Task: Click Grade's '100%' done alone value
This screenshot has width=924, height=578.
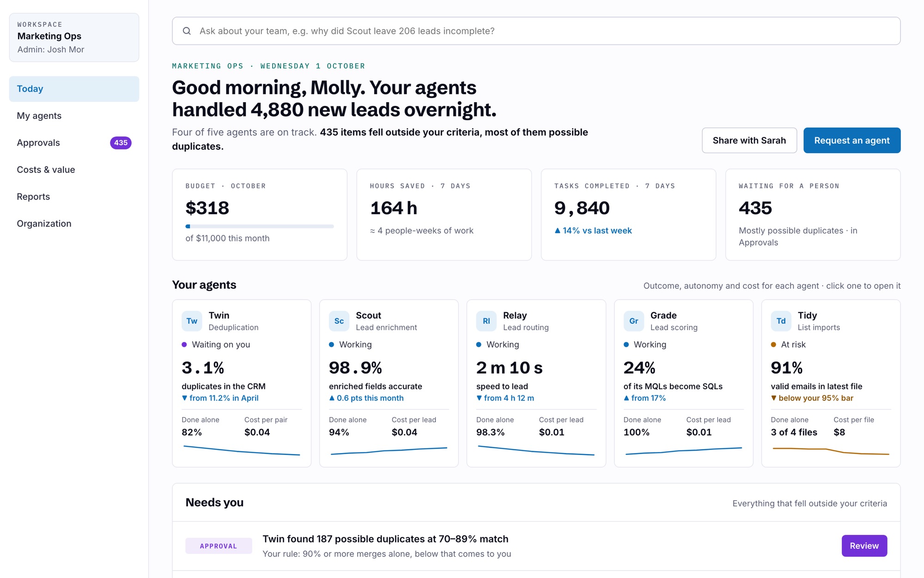Action: click(636, 432)
